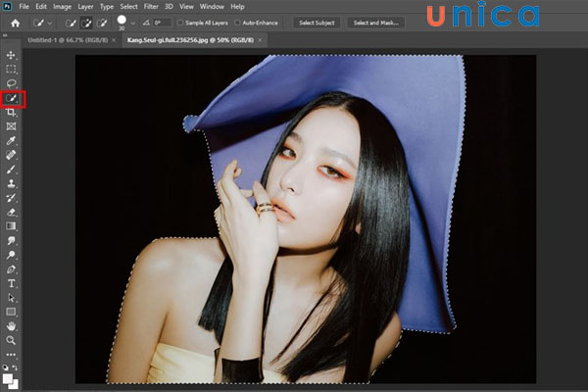Select the Brush tool
The width and height of the screenshot is (588, 392).
tap(11, 170)
